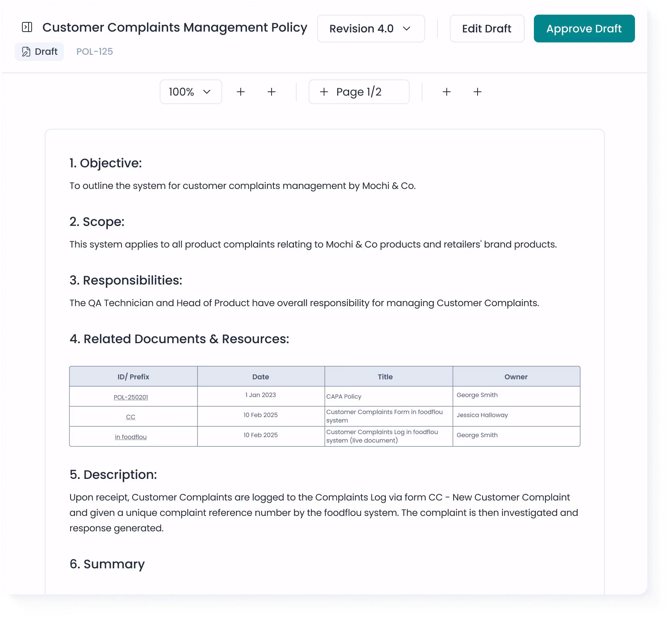Click the 10 Feb 2025 date in CC row
This screenshot has height=620, width=672.
click(261, 415)
